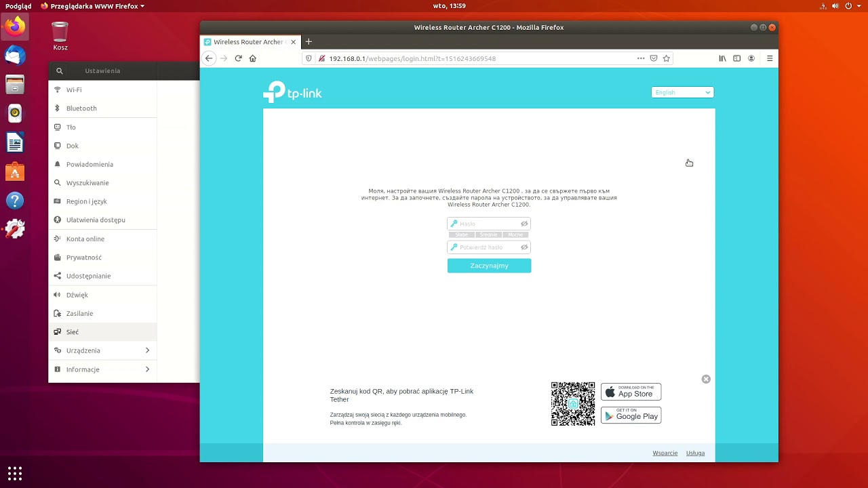The image size is (868, 488).
Task: Open page actions three-dot menu
Action: [x=641, y=58]
